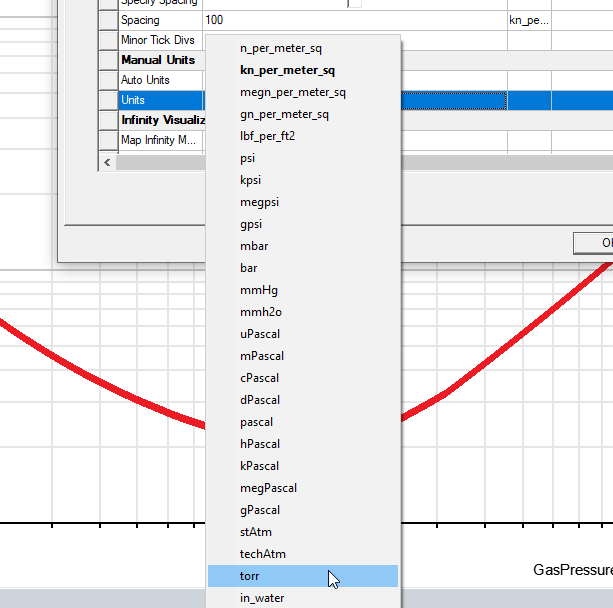This screenshot has width=613, height=608.
Task: Click the Spacing property label
Action: point(140,20)
